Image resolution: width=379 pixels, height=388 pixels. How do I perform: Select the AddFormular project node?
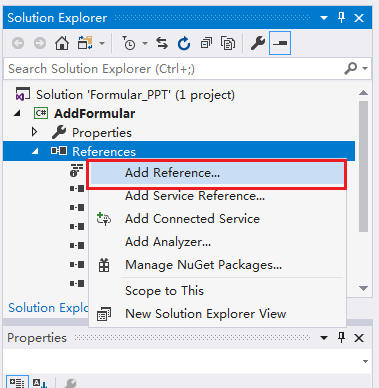95,114
